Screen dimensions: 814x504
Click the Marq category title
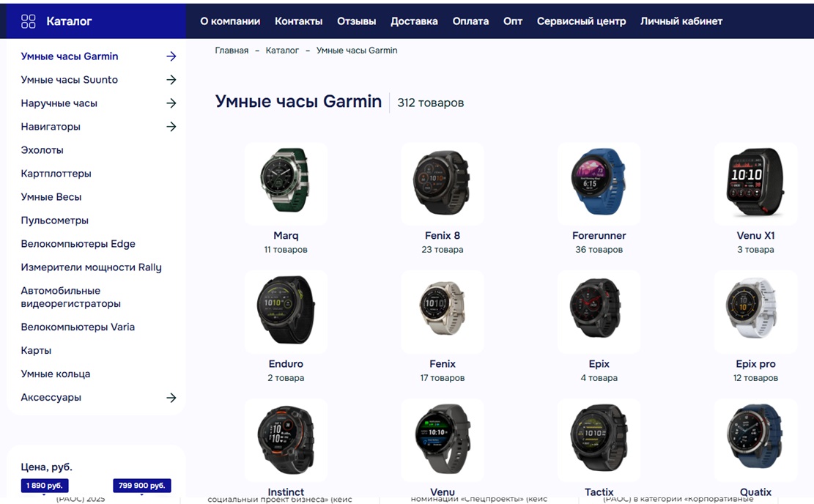[x=286, y=236]
